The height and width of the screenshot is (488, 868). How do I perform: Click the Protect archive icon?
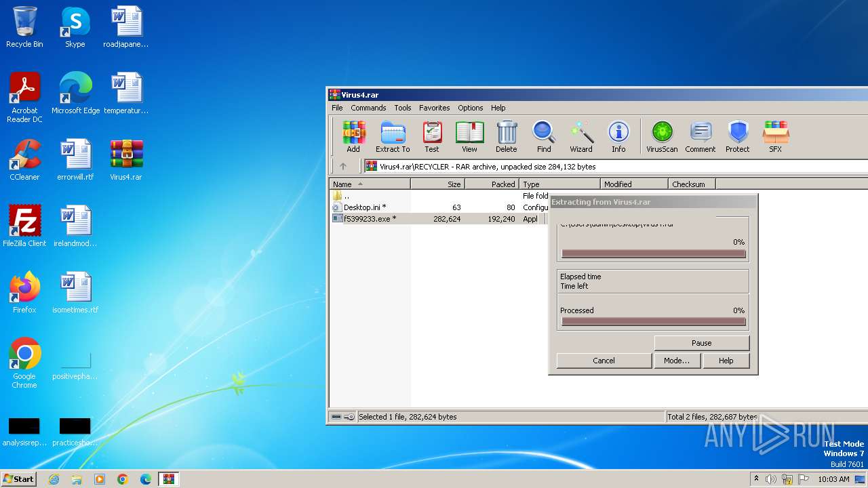738,137
